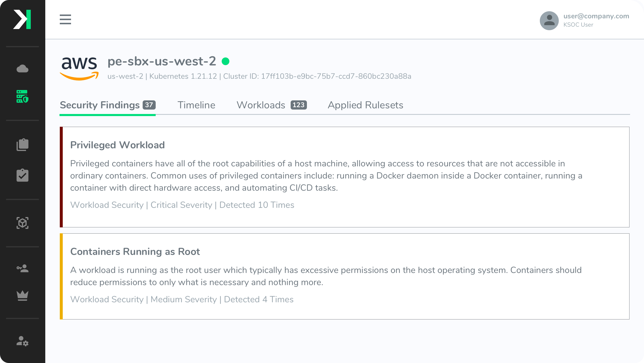Click the KSOC logo in sidebar
Screen dimensions: 644x363
coord(22,20)
